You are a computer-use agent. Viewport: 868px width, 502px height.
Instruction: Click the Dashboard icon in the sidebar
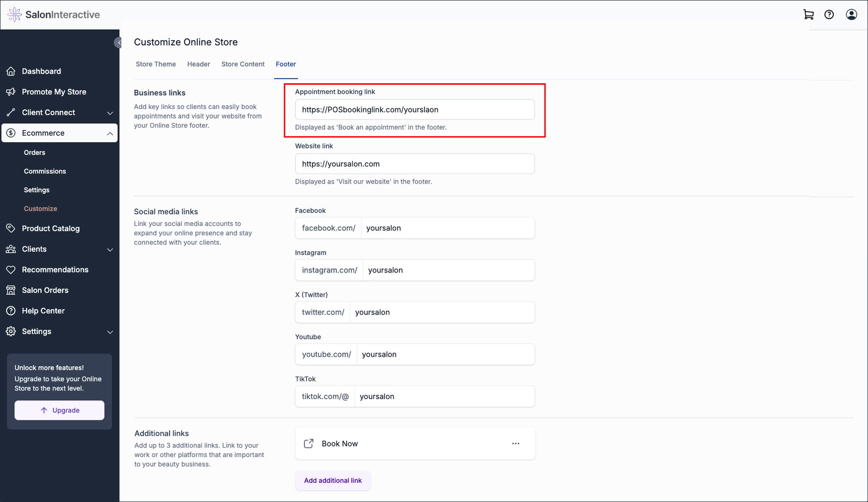(x=11, y=71)
